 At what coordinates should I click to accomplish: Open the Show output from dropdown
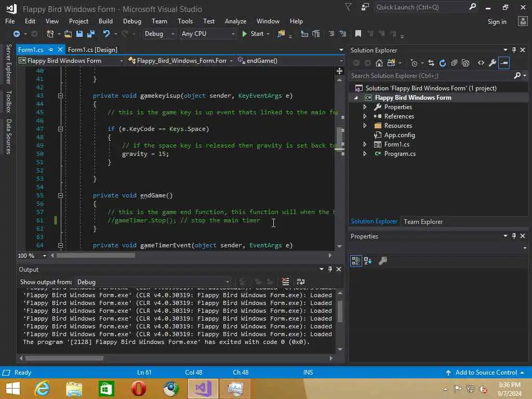[x=153, y=282]
